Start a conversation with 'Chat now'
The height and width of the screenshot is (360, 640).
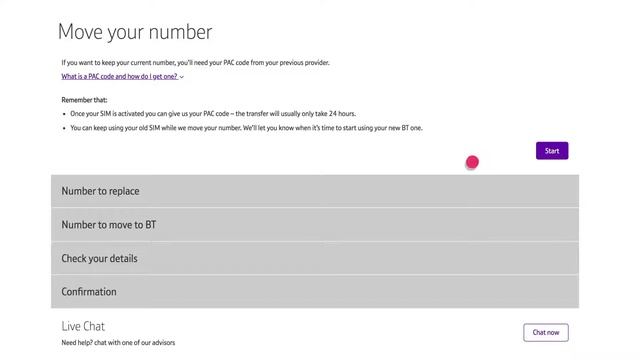tap(546, 332)
